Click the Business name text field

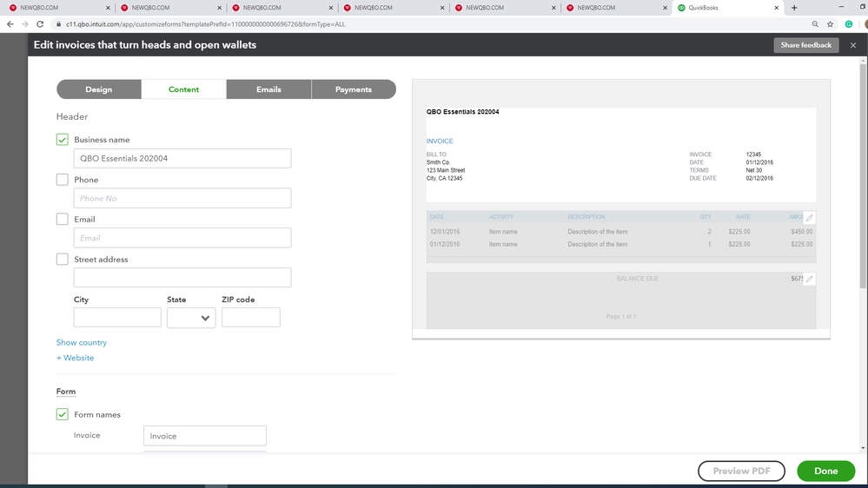182,158
